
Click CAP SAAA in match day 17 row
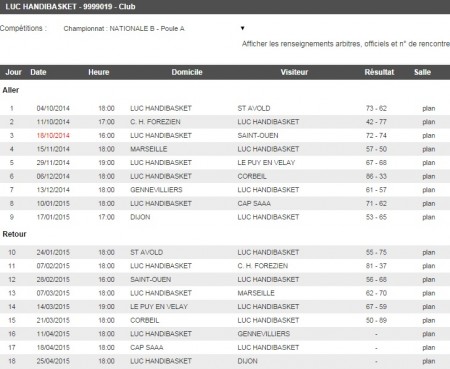(147, 347)
